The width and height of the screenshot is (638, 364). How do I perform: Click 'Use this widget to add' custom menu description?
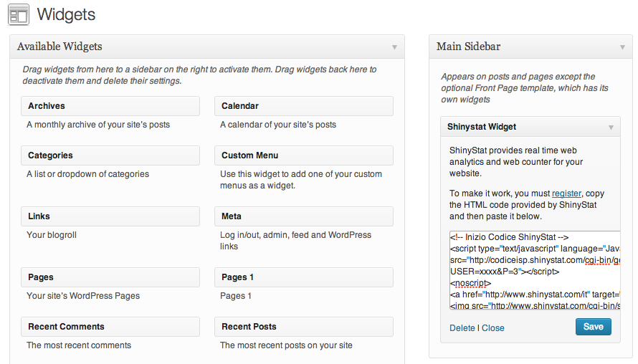coord(301,180)
